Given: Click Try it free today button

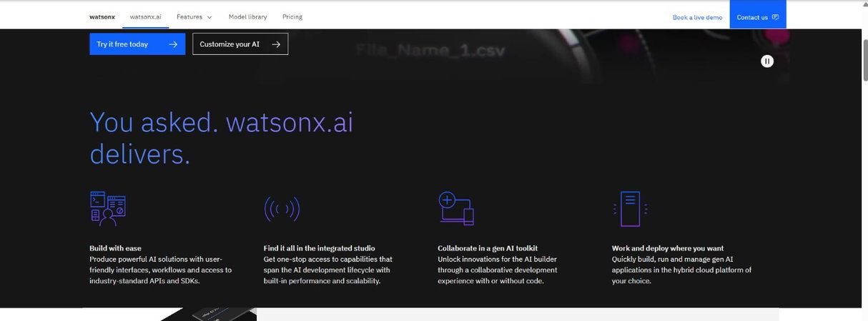Looking at the screenshot, I should coord(137,44).
